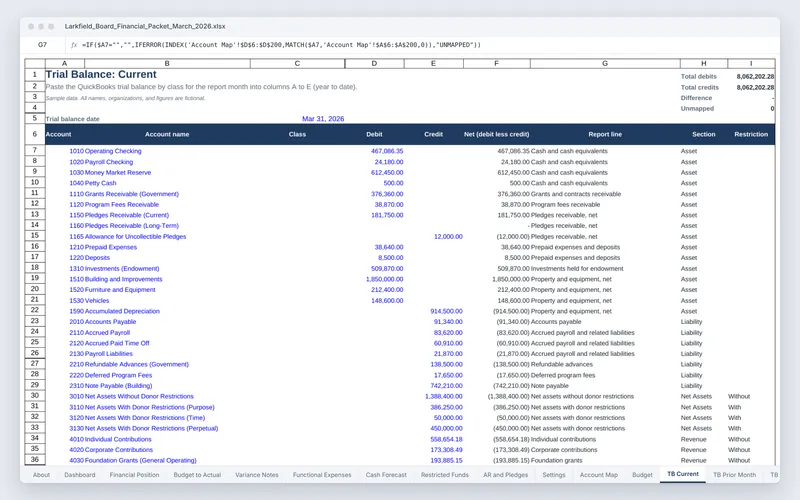800x500 pixels.
Task: Select row 36 header
Action: [35, 459]
